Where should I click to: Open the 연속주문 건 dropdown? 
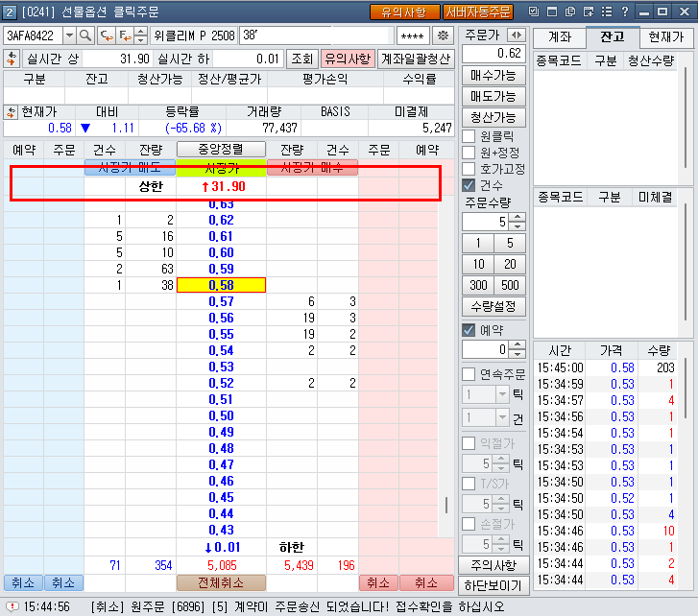point(502,417)
